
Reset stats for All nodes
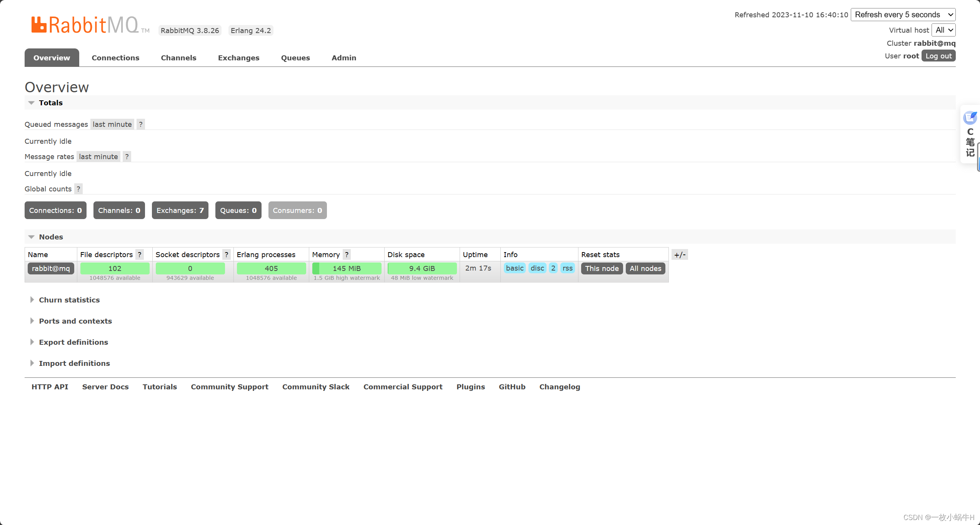(645, 268)
